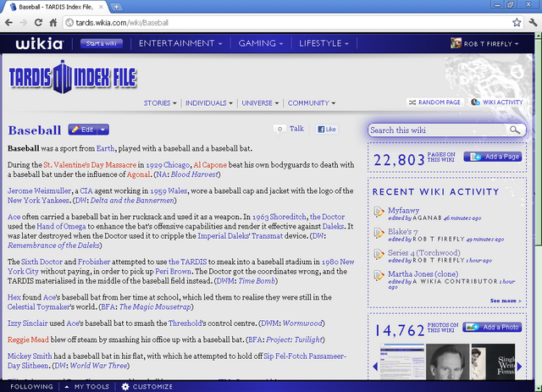The image size is (542, 392).
Task: Open the Mickey Smith link
Action: tap(30, 356)
